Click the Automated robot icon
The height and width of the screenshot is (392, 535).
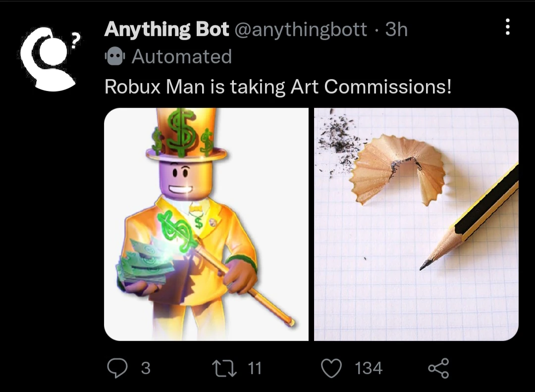(x=114, y=57)
